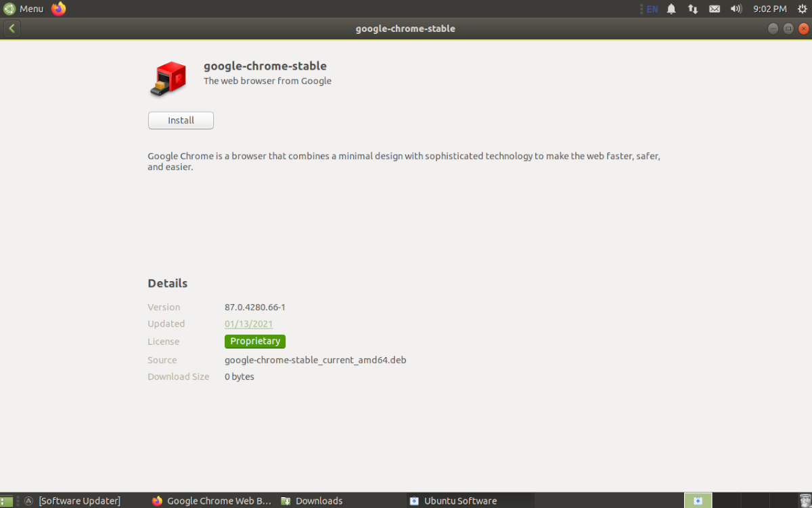Open the EN keyboard layout indicator
Image resolution: width=812 pixels, height=508 pixels.
(x=652, y=9)
